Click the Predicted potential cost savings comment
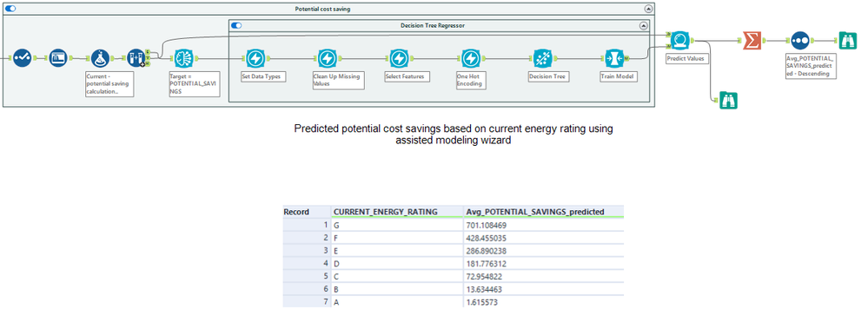The height and width of the screenshot is (316, 868). click(x=454, y=135)
